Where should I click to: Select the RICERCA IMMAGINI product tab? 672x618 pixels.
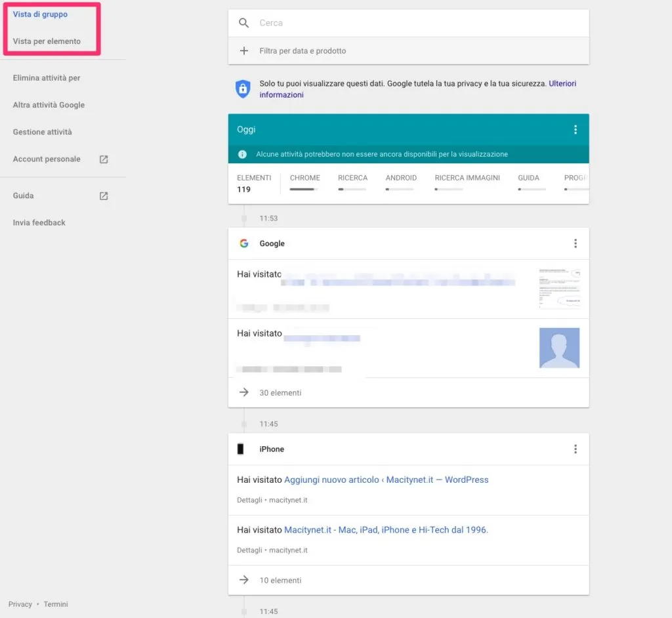467,178
